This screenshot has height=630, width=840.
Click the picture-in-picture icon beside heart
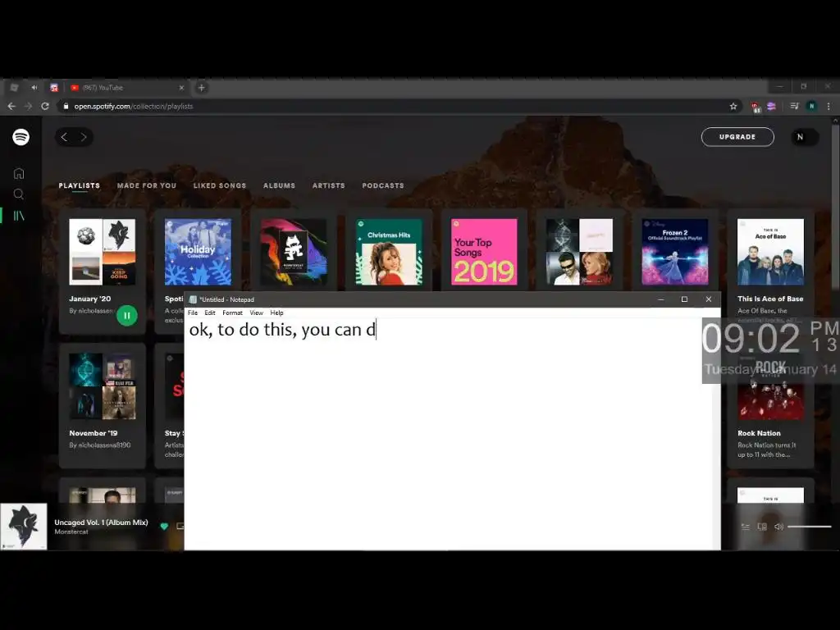pyautogui.click(x=180, y=526)
